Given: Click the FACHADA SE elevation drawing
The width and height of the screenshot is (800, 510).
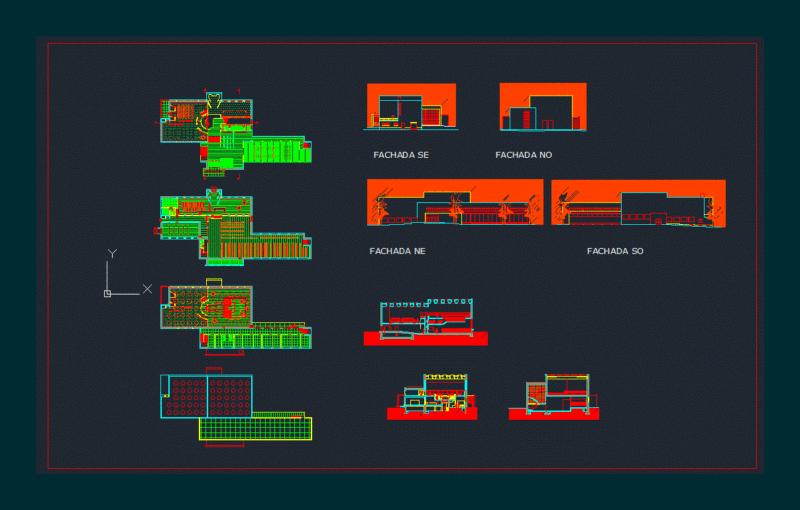Looking at the screenshot, I should (x=411, y=107).
